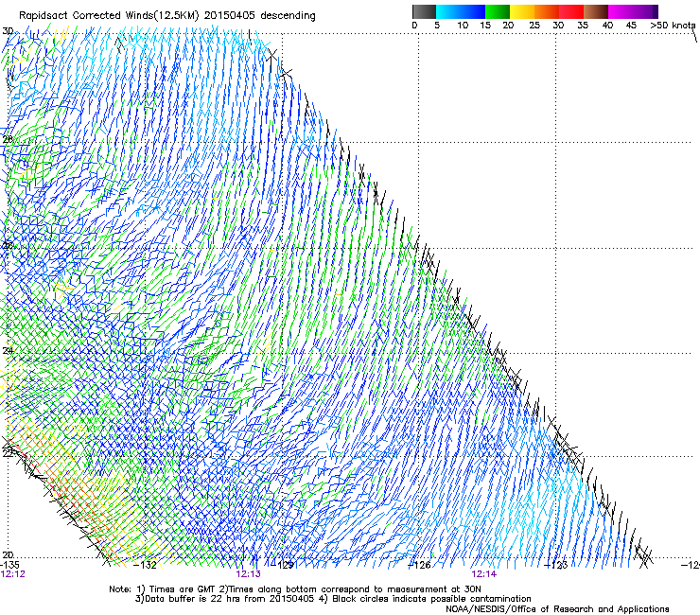Image resolution: width=700 pixels, height=615 pixels.
Task: Click the longitude label '-135'
Action: (9, 565)
